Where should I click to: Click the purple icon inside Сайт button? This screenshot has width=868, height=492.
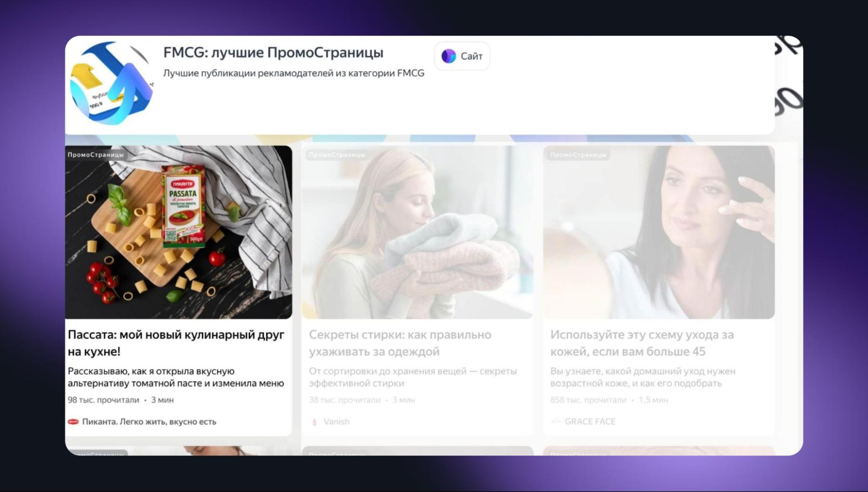pos(449,56)
